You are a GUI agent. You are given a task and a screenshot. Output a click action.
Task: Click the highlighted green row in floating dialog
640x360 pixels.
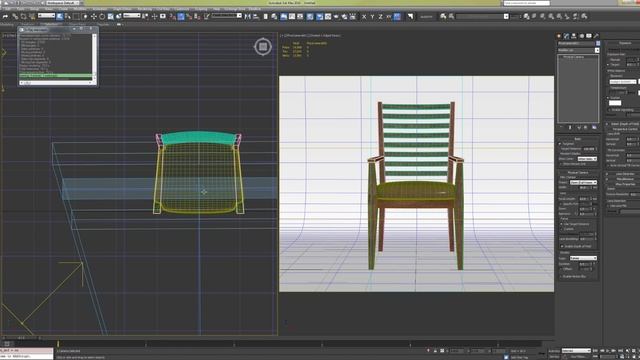coord(56,76)
